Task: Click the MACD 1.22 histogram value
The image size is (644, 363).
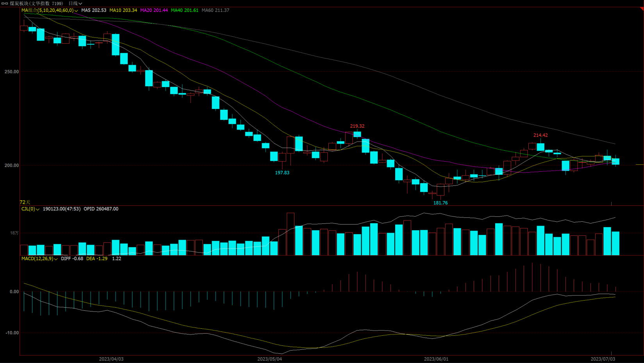Action: click(x=117, y=259)
